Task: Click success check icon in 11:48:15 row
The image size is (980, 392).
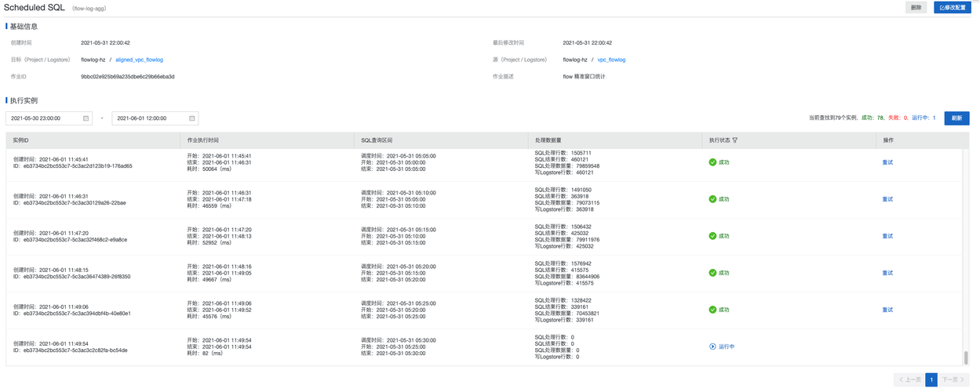Action: point(712,273)
